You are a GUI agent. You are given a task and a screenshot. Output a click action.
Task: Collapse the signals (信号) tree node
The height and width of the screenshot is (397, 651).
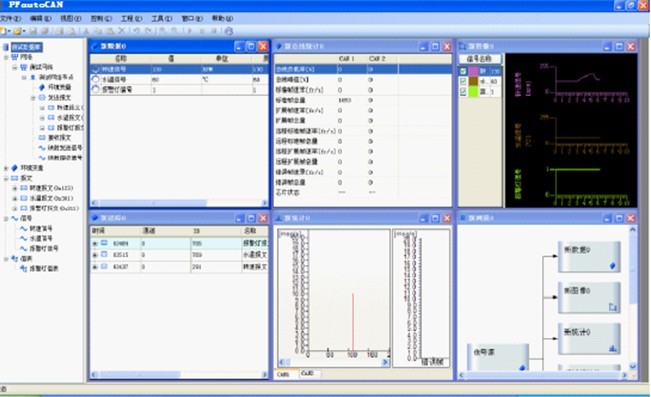6,218
